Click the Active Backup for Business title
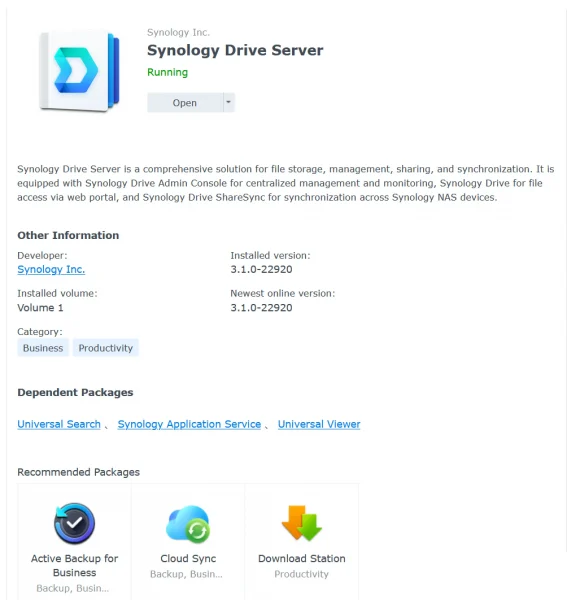 [x=74, y=566]
